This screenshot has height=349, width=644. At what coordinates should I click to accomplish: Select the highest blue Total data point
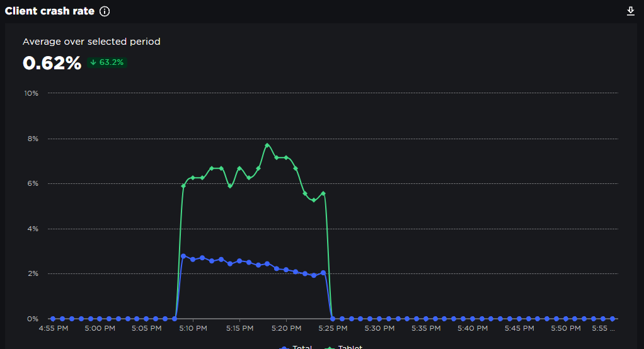pyautogui.click(x=183, y=256)
